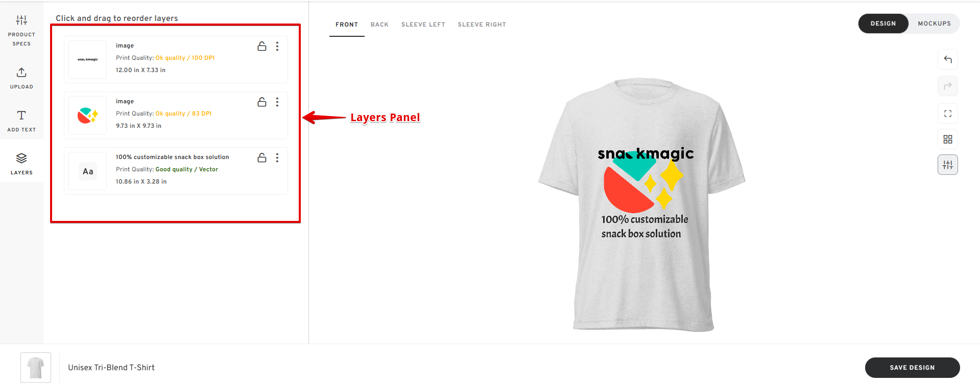The width and height of the screenshot is (980, 383).
Task: Switch to Mockups view
Action: [934, 24]
